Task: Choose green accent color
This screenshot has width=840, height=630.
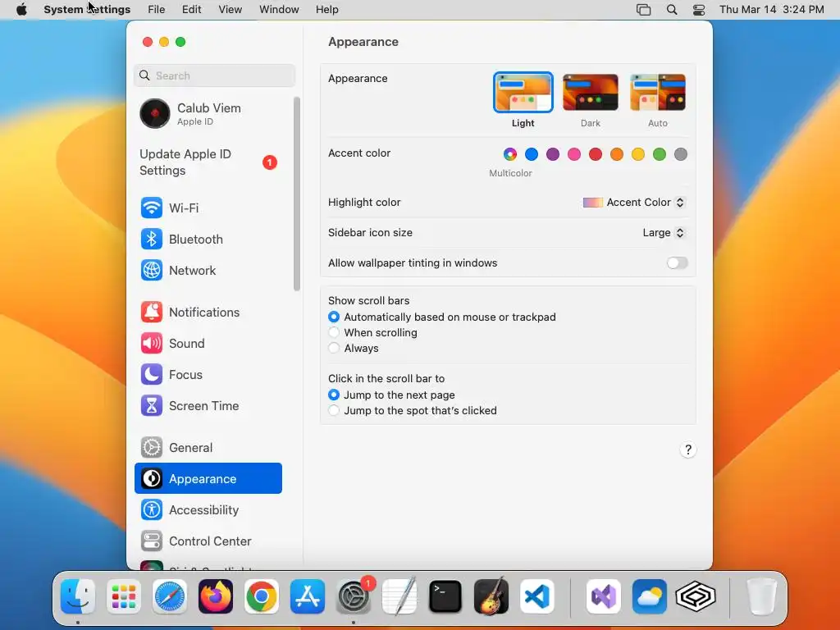Action: tap(660, 154)
